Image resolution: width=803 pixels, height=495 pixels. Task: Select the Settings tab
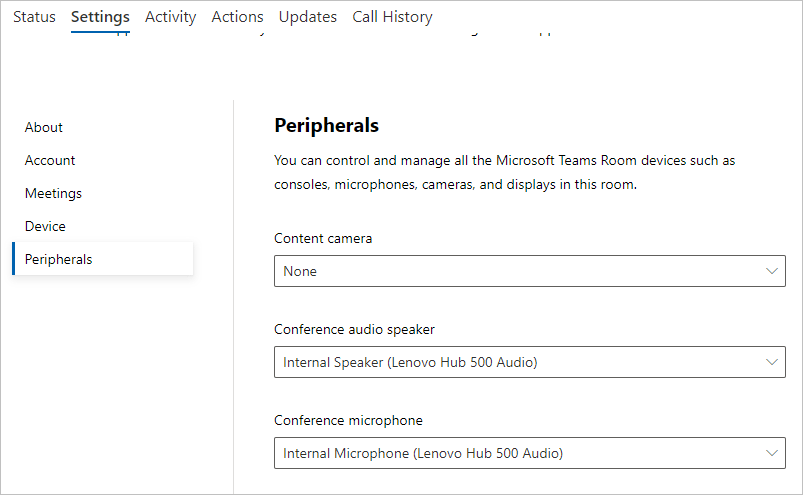coord(100,17)
